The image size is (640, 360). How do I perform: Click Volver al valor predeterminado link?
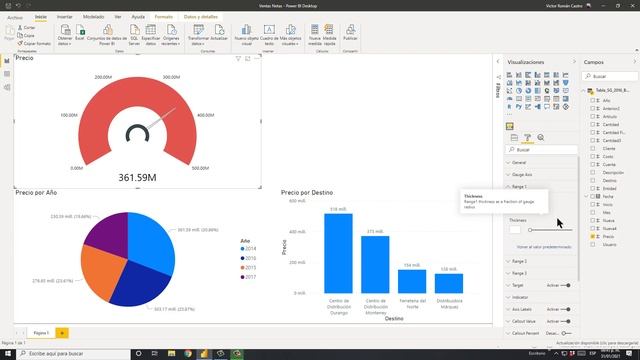[x=544, y=247]
